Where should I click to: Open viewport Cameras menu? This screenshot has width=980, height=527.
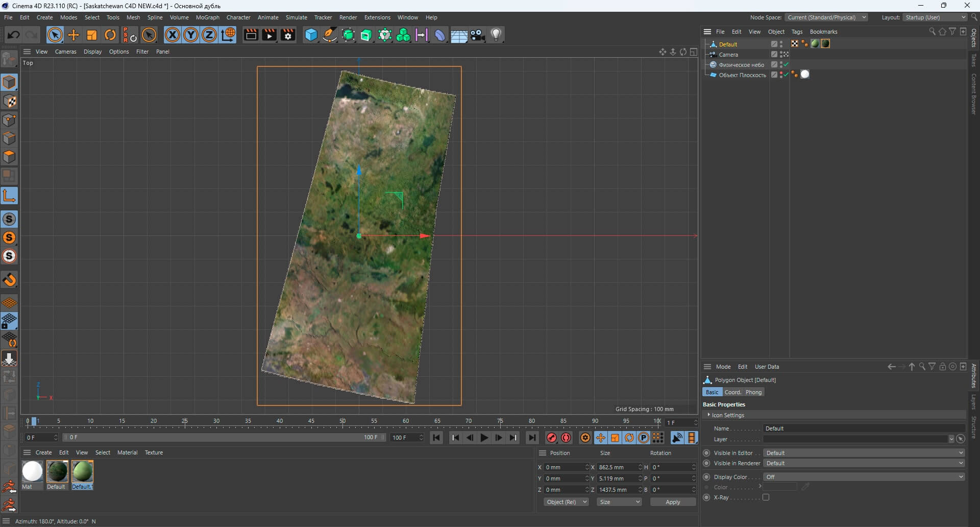(65, 52)
